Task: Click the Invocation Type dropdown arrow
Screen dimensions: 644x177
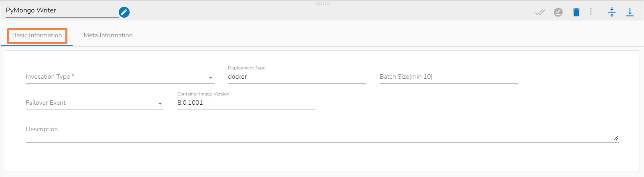Action: click(211, 77)
